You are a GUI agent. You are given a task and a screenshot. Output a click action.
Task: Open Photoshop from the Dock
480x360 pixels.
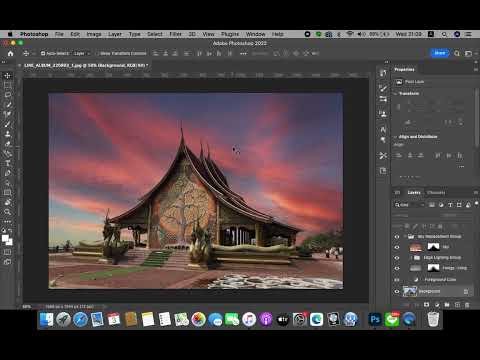click(375, 320)
